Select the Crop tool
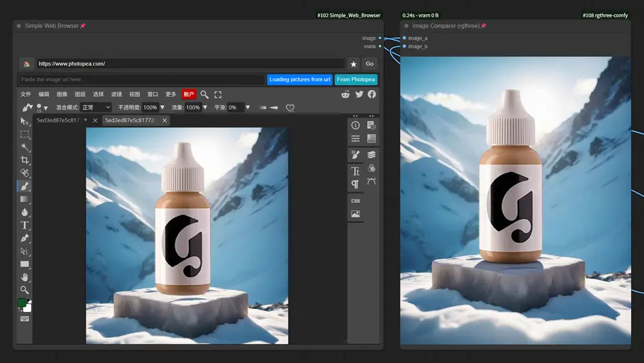This screenshot has width=644, height=363. pos(25,160)
